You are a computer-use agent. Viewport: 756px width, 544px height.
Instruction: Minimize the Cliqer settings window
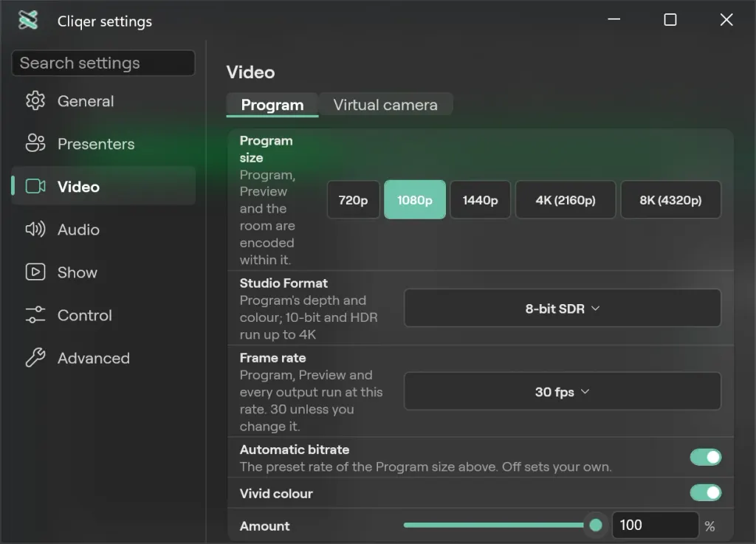pyautogui.click(x=614, y=20)
